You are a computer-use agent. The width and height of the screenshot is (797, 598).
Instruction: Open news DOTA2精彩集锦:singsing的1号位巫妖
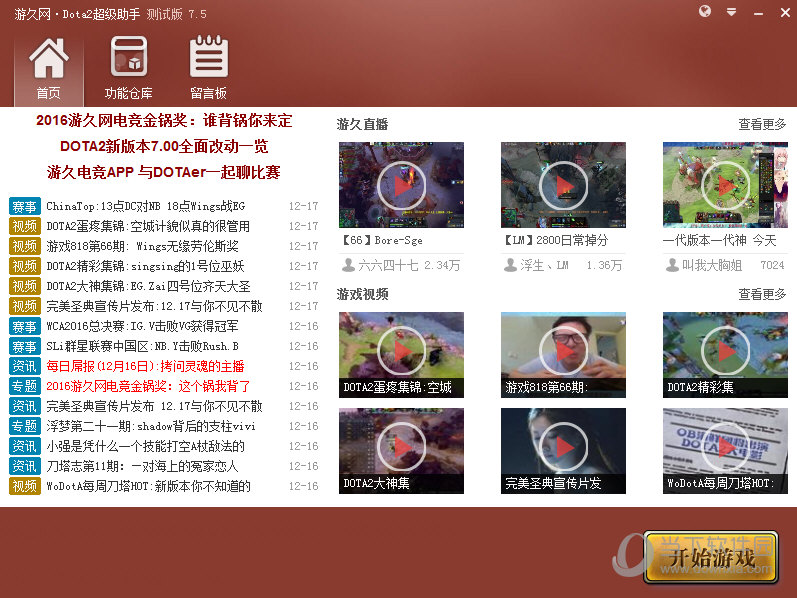coord(145,266)
